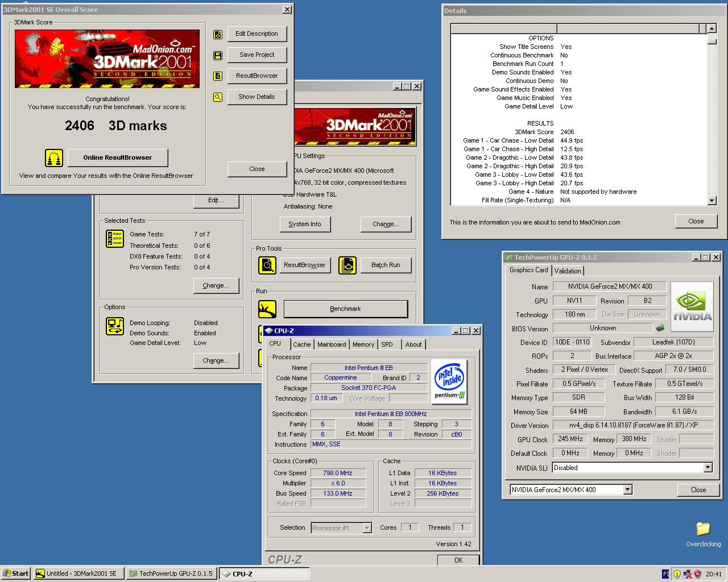Open the GPU selection dropdown in GPU-Z
The height and width of the screenshot is (582, 728).
[x=627, y=490]
